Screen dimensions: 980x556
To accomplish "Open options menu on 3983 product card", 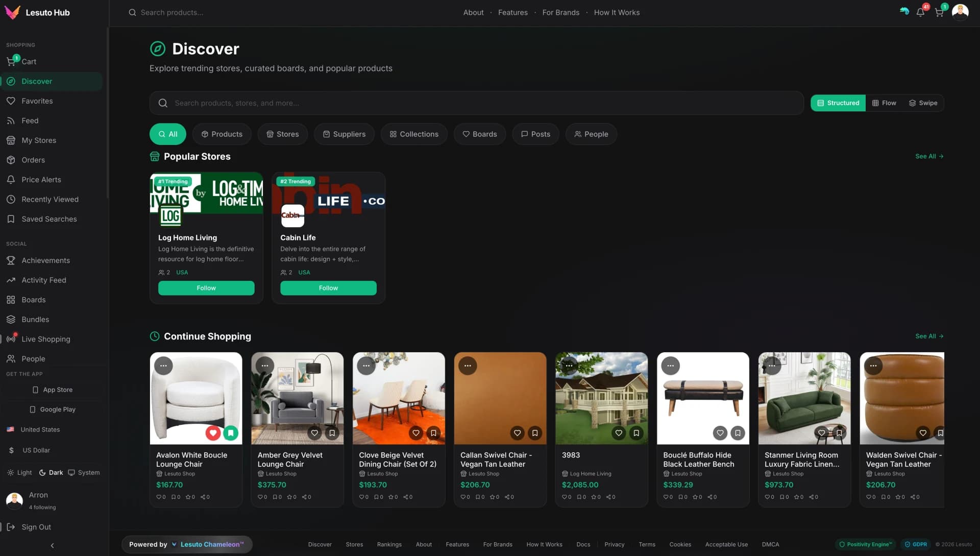I will click(569, 366).
